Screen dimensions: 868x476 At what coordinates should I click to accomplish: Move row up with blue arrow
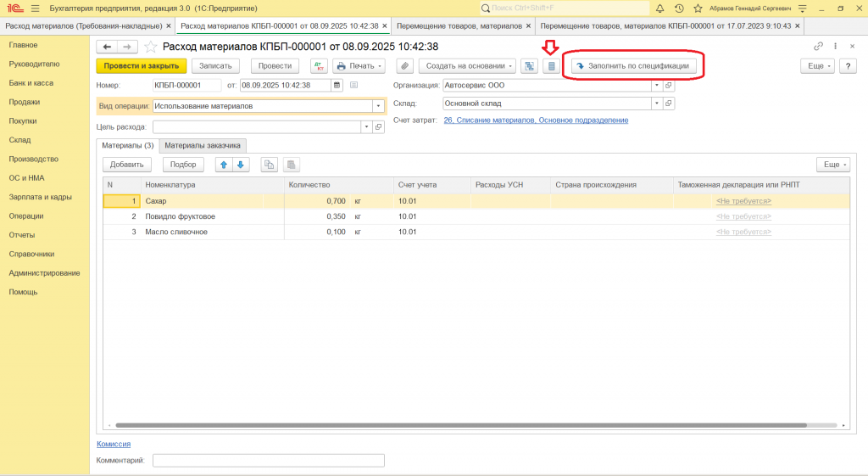click(x=224, y=165)
